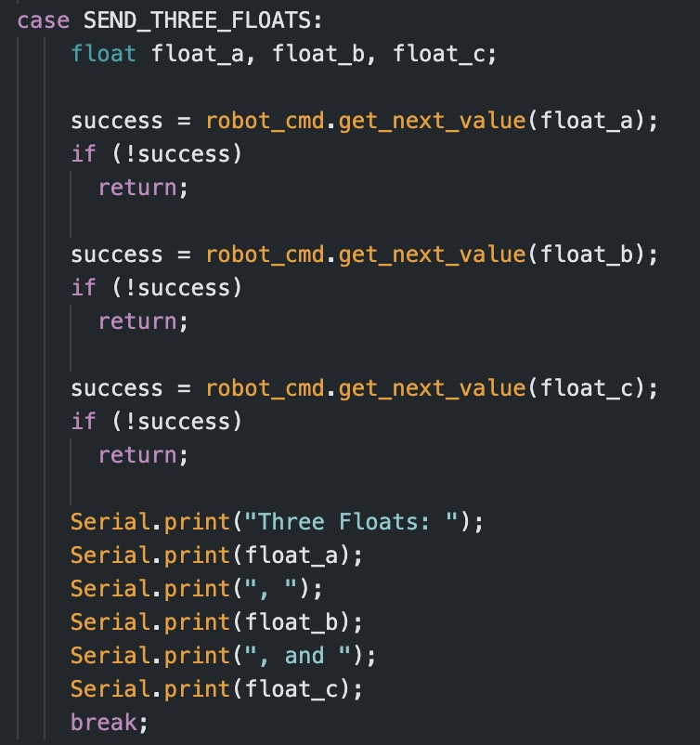Click the third return statement
700x745 pixels.
(x=143, y=456)
